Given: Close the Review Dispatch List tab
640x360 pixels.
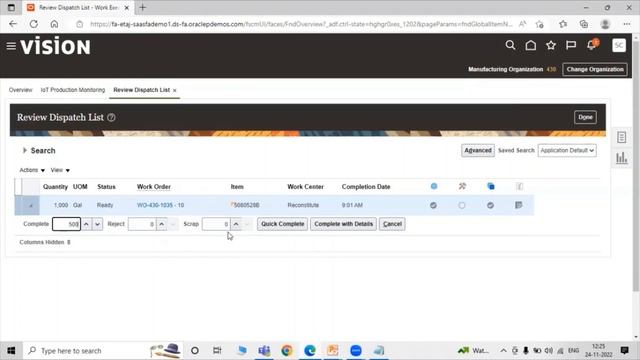Looking at the screenshot, I should click(x=175, y=90).
